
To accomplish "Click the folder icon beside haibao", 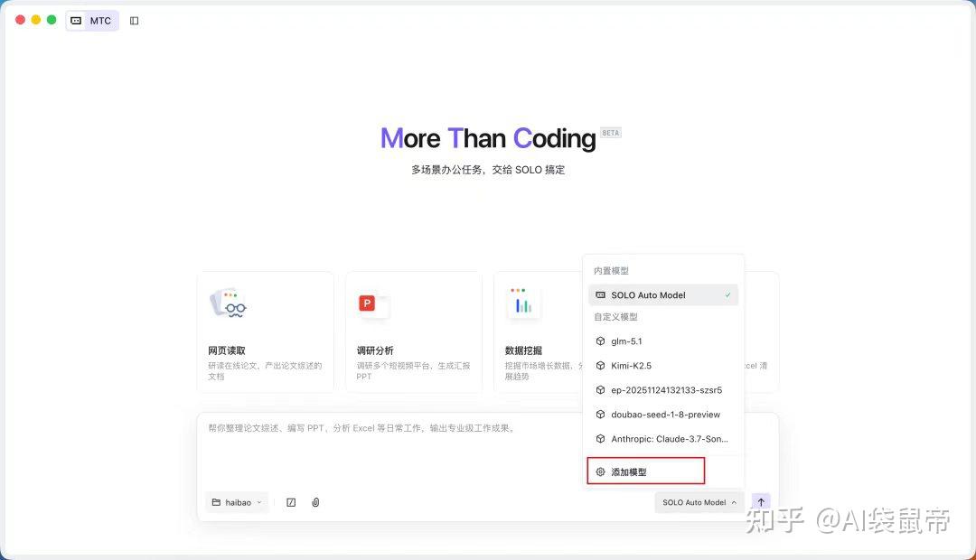I will tap(216, 502).
